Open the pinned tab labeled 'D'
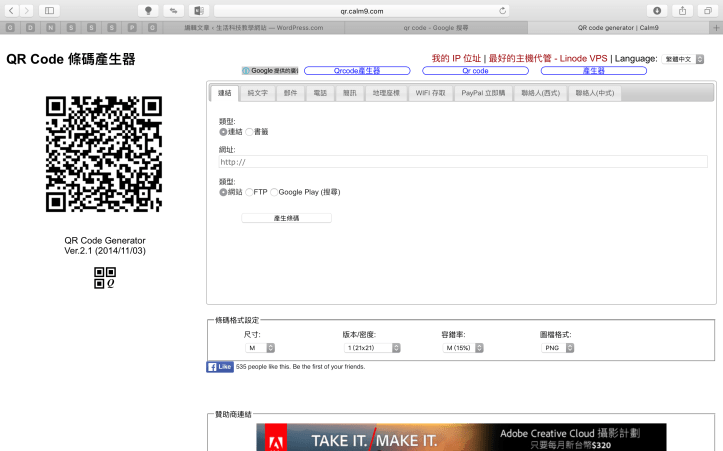 (x=30, y=28)
